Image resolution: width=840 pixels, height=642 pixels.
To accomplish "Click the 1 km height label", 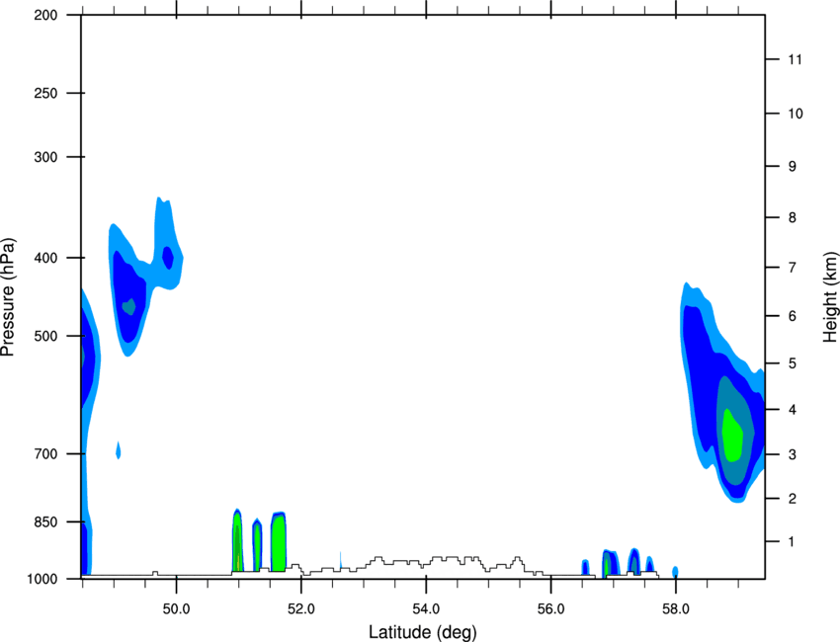I will tap(792, 542).
